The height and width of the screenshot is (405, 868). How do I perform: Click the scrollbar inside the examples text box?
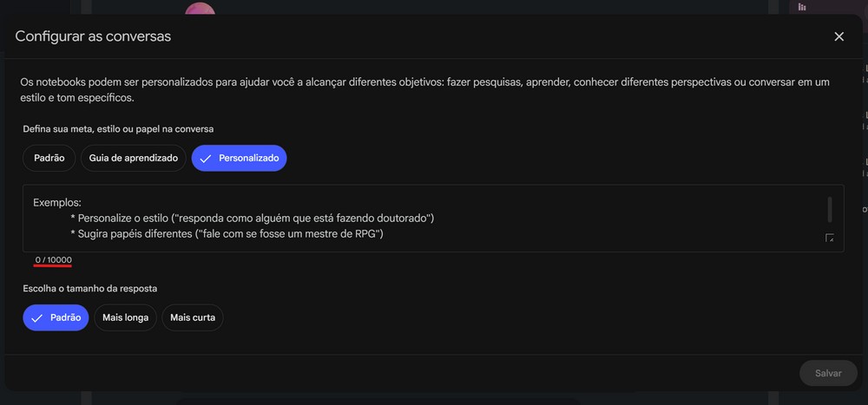coord(830,209)
